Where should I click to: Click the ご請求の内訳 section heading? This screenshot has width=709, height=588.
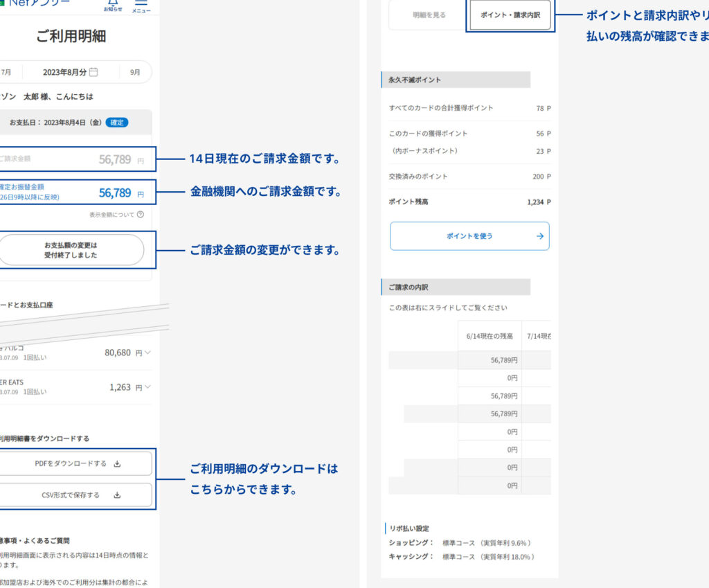[x=409, y=287]
